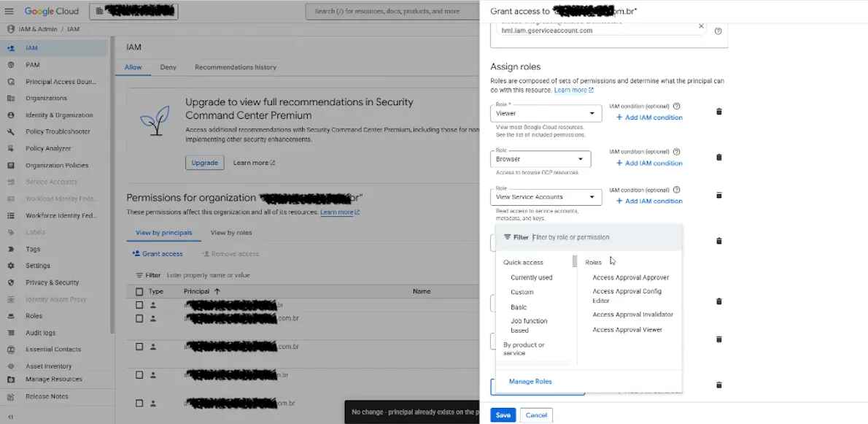The image size is (868, 424).
Task: Delete the Browser role row
Action: pos(719,157)
